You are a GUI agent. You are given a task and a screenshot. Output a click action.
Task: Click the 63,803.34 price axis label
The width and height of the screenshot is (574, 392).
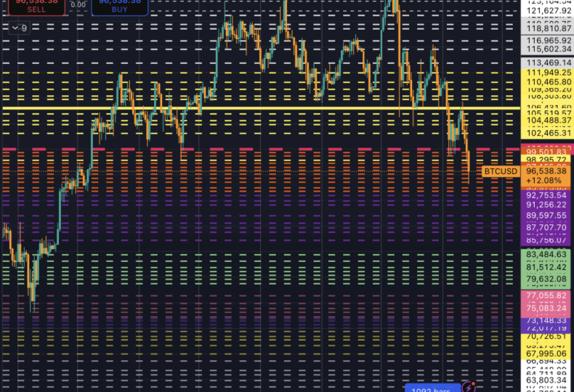tap(546, 380)
